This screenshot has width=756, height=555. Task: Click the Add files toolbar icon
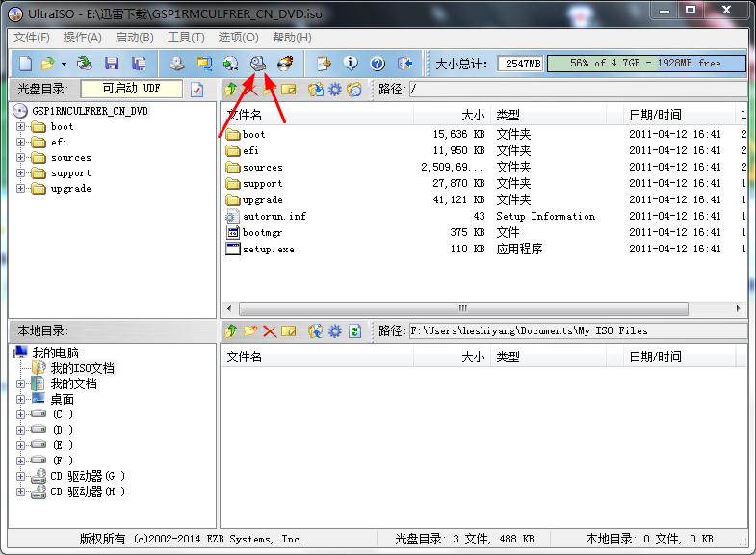324,64
